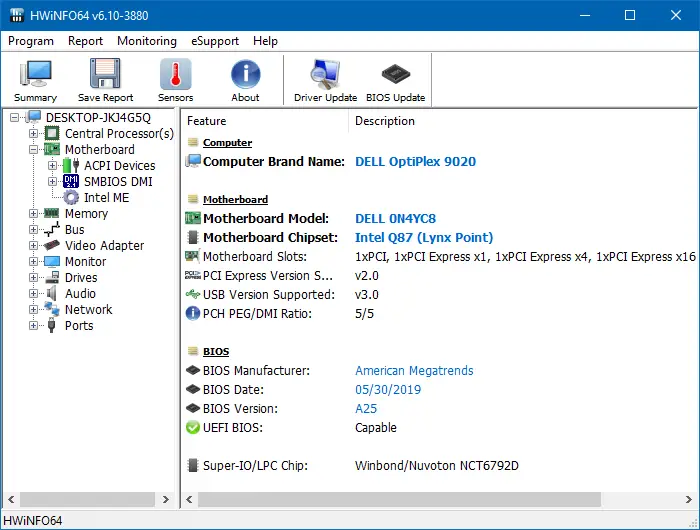This screenshot has height=530, width=700.
Task: Click the PCH PEG/DMI Ratio info icon
Action: coord(193,313)
